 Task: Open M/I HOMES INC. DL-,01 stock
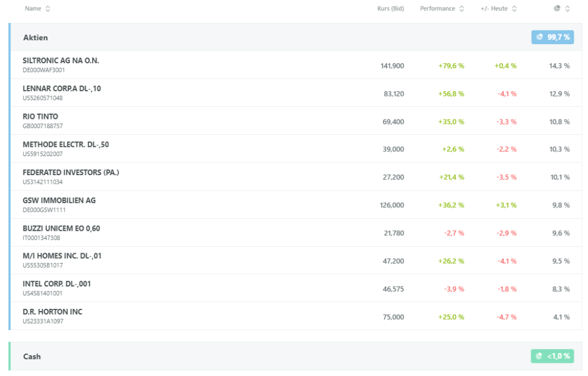click(62, 256)
